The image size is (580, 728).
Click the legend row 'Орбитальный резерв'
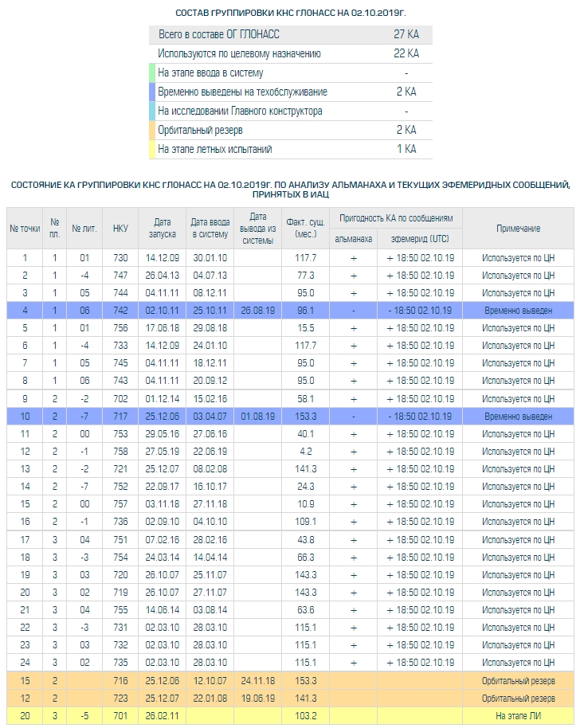[291, 131]
